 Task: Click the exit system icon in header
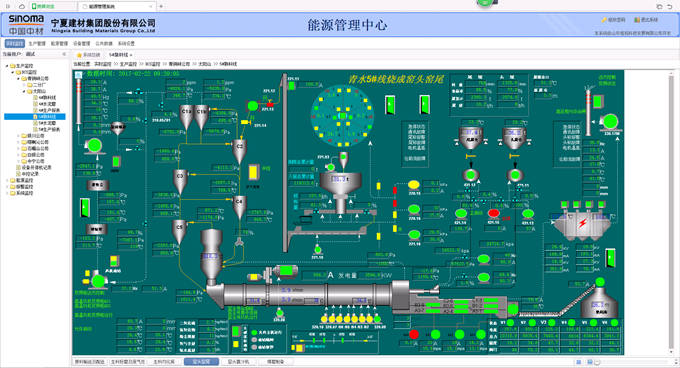[637, 20]
